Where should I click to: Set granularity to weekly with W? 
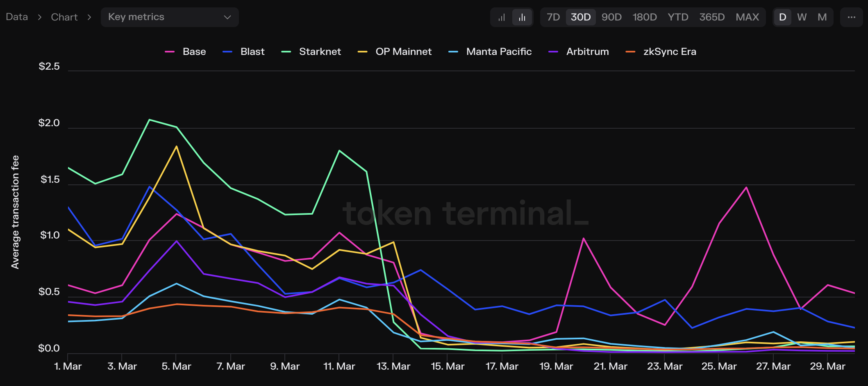click(x=802, y=17)
